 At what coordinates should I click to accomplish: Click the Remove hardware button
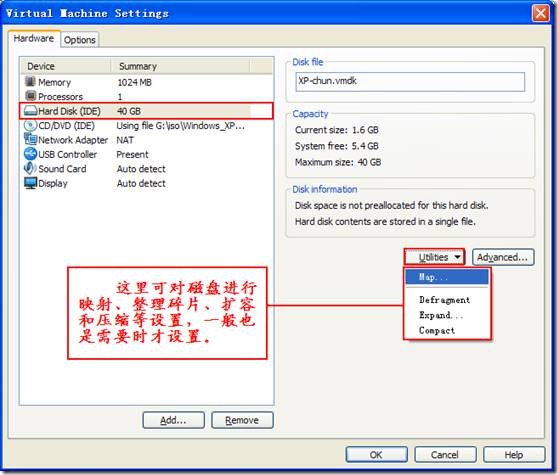tap(242, 420)
